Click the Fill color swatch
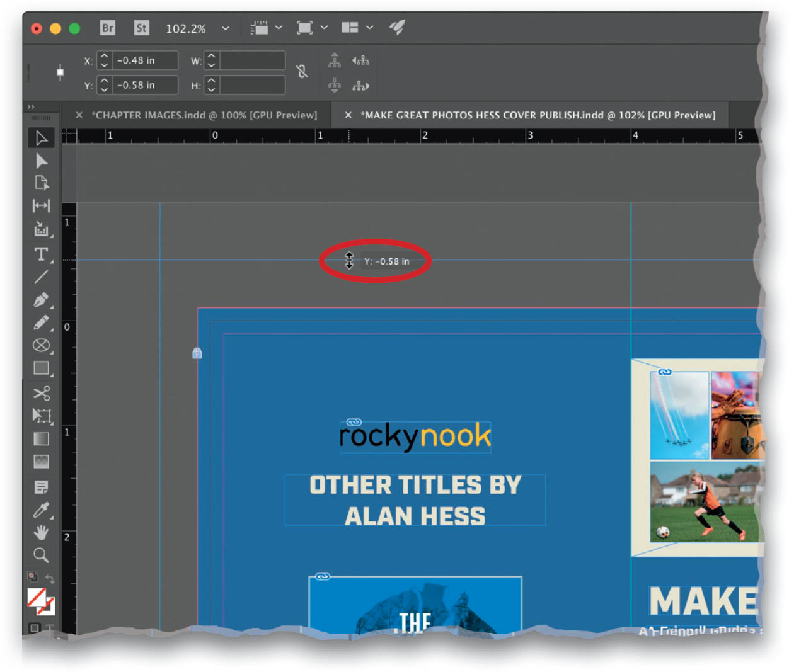789x672 pixels. point(36,597)
